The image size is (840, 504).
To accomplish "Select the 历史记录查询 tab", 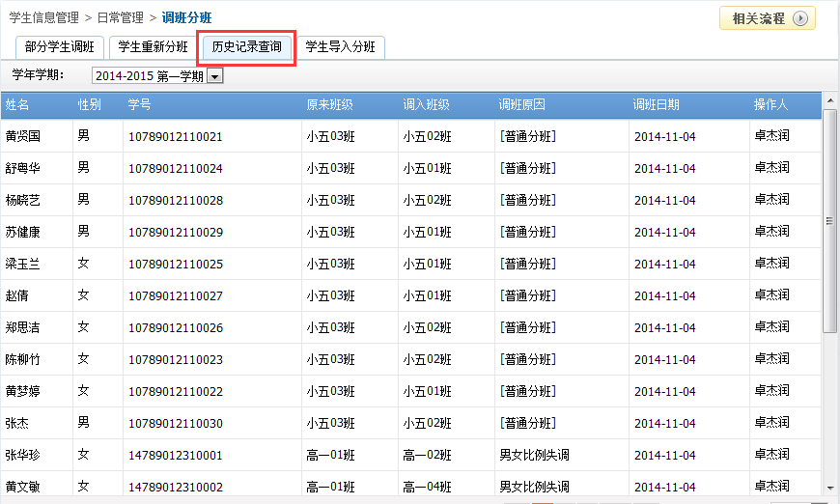I will tap(246, 47).
